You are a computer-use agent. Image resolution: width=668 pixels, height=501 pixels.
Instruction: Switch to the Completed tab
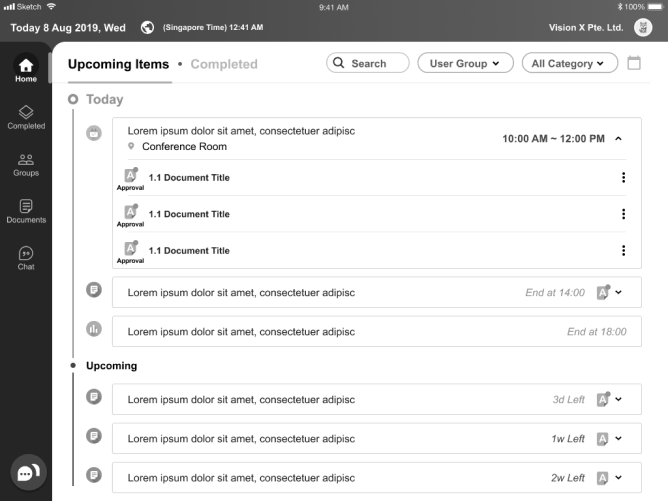click(x=224, y=64)
